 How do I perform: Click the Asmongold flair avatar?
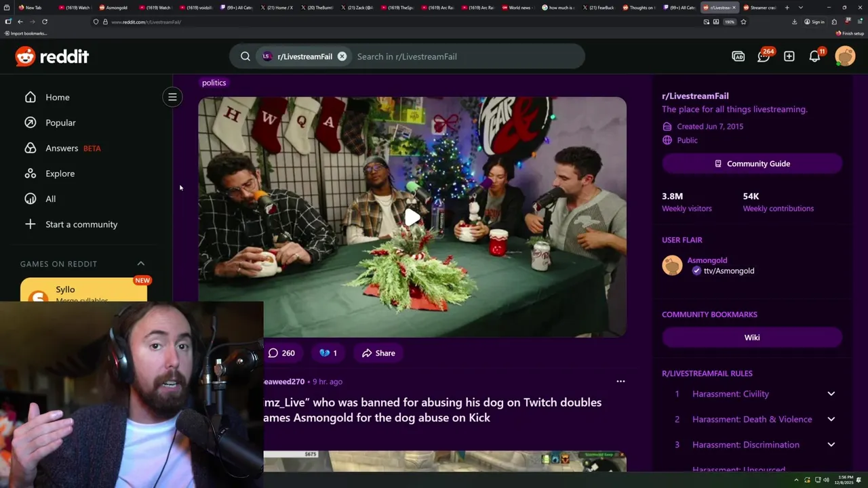click(672, 265)
